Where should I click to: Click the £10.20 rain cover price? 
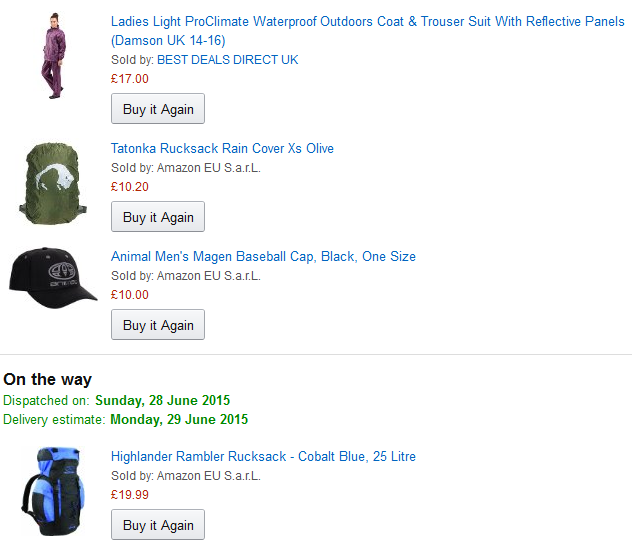tap(130, 187)
